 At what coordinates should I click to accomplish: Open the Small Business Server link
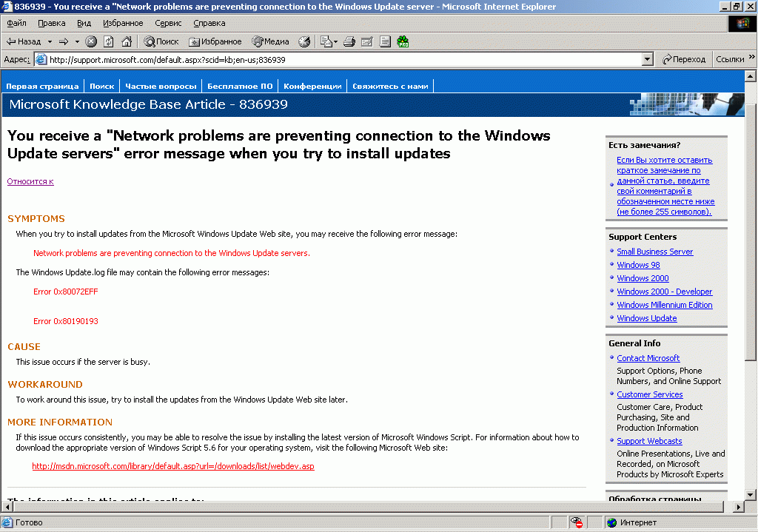click(x=654, y=252)
